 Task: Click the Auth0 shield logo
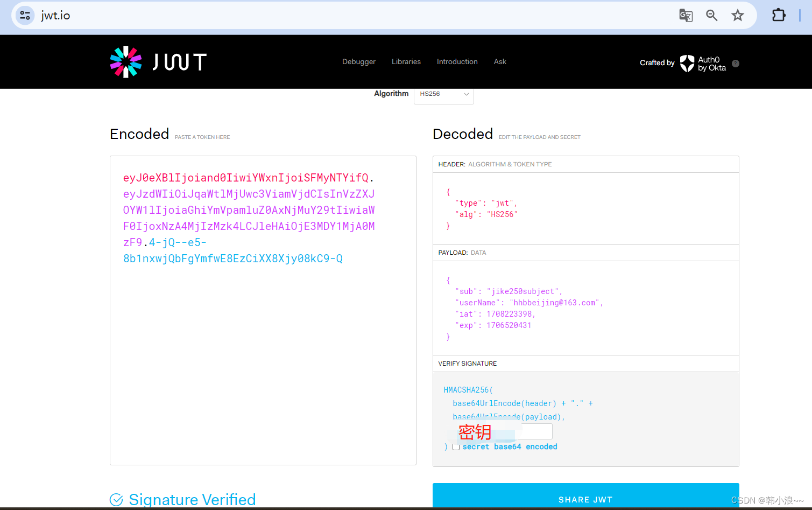[687, 64]
